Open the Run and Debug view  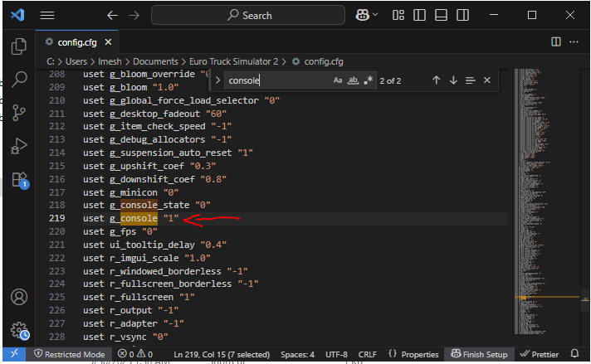coord(19,146)
